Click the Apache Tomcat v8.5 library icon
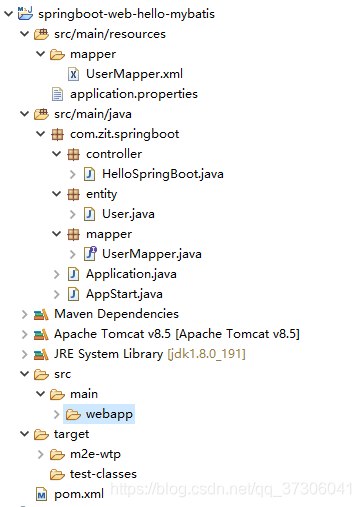 tap(41, 334)
